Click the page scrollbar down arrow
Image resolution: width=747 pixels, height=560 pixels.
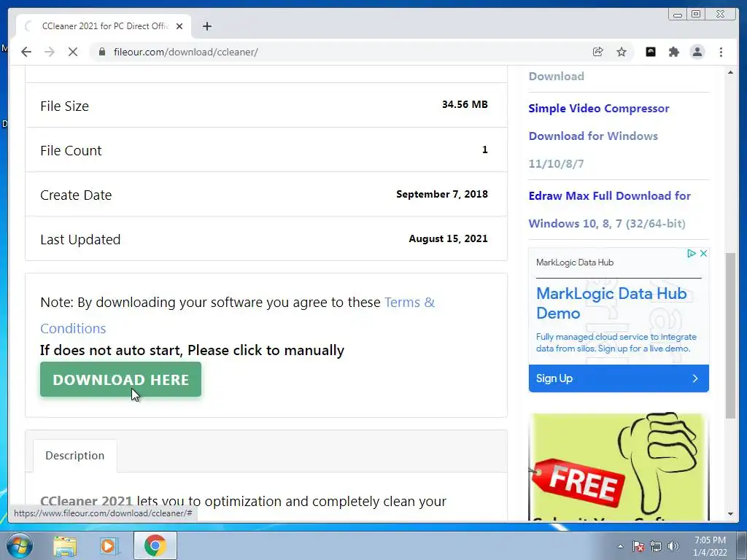(x=730, y=514)
